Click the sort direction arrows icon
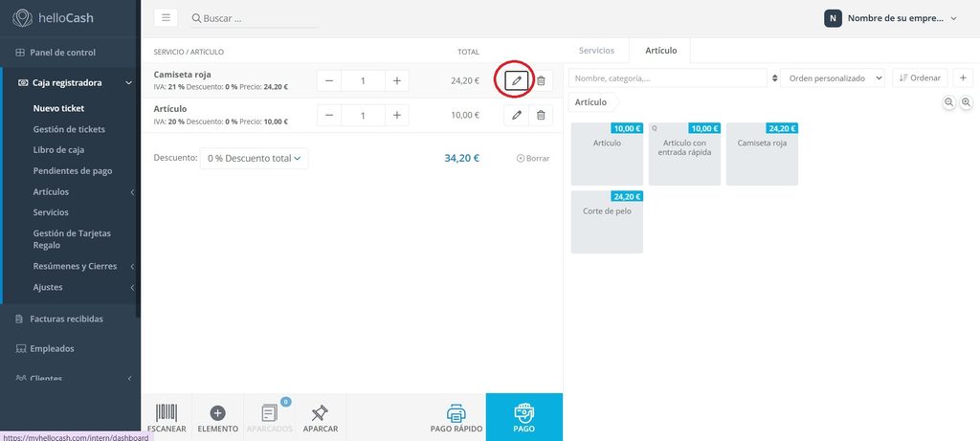Screen dimensions: 980x441 click(x=775, y=78)
